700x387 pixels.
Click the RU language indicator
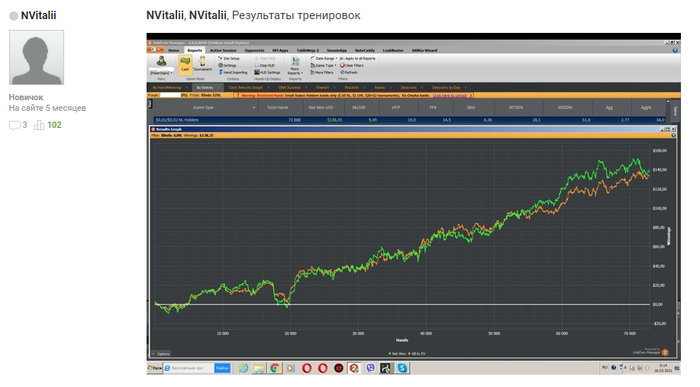[x=604, y=368]
